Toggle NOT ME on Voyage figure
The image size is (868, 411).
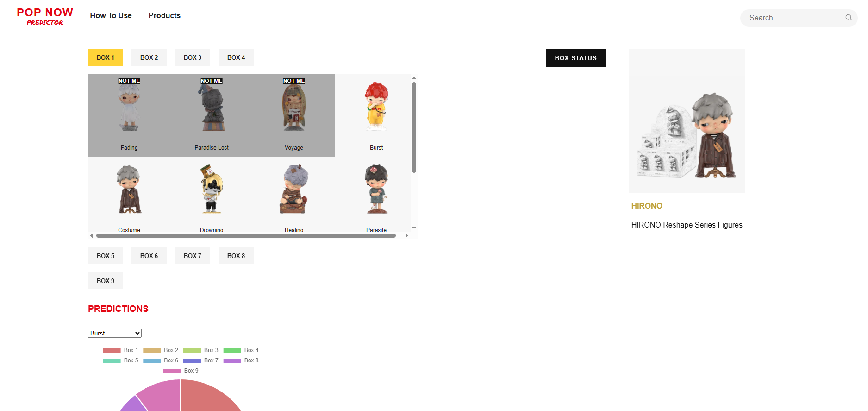click(x=294, y=81)
